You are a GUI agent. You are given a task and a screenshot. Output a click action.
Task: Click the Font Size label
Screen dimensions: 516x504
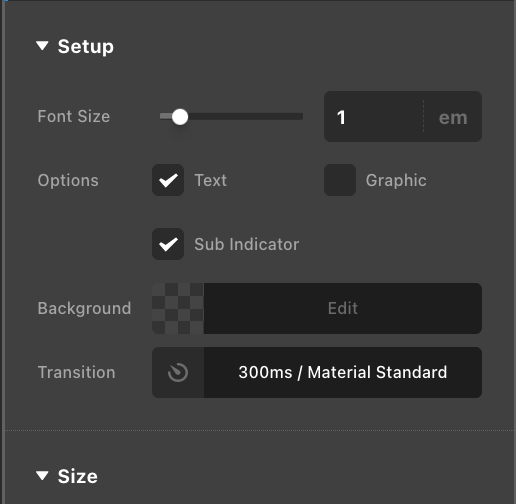pyautogui.click(x=74, y=116)
